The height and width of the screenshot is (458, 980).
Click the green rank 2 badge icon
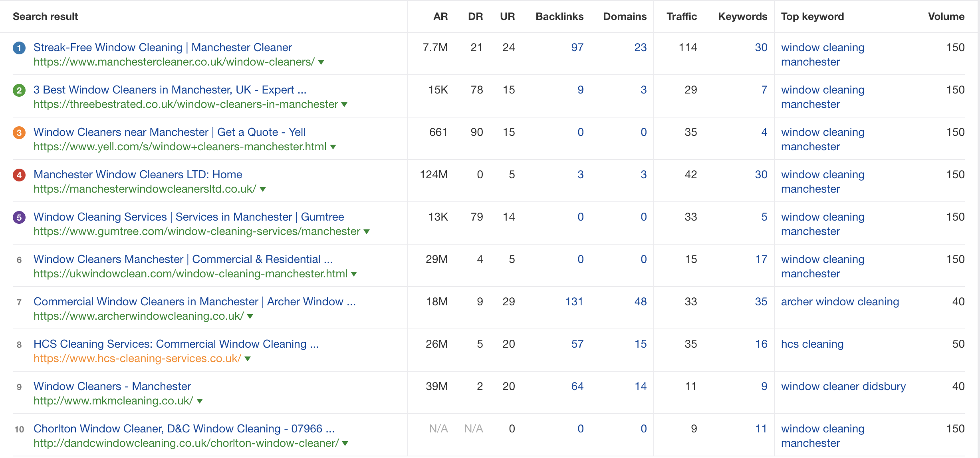19,90
